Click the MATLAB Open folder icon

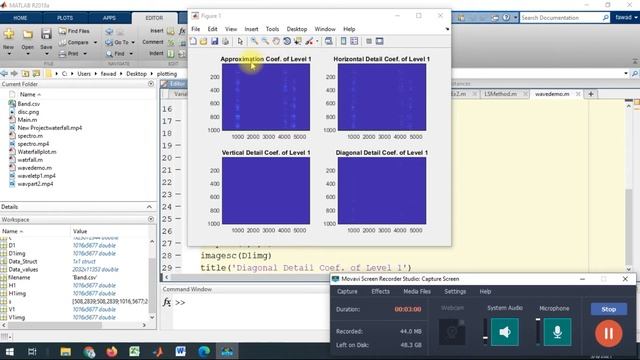(x=27, y=34)
